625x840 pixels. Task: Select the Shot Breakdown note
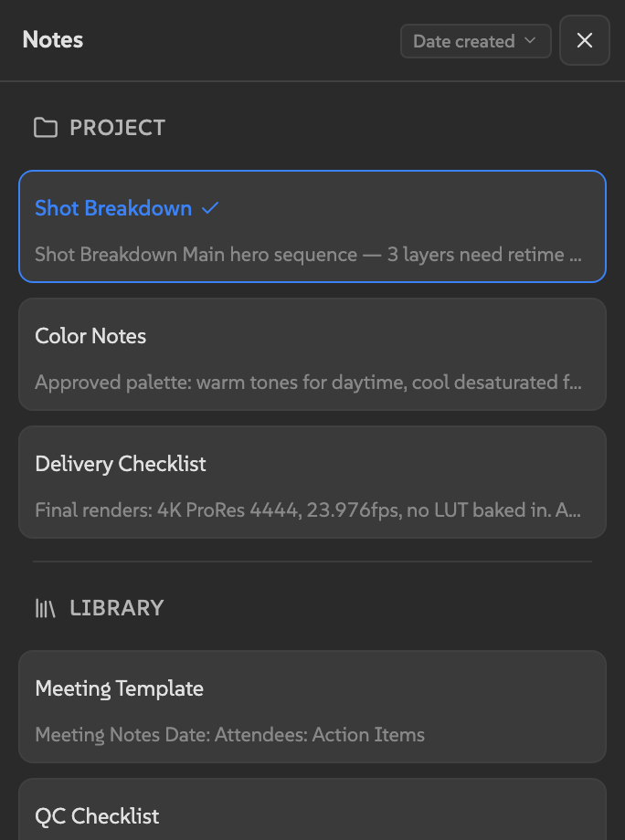pyautogui.click(x=312, y=226)
